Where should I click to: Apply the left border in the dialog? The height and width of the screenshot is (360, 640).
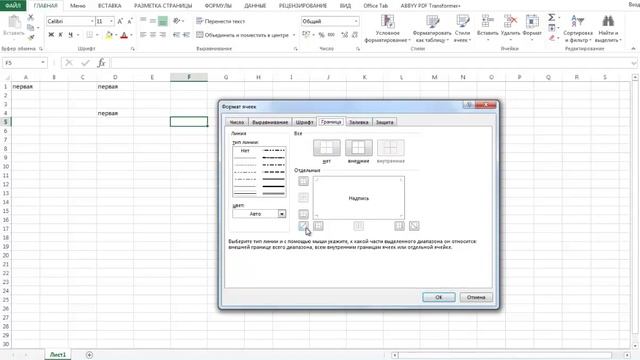coord(318,226)
